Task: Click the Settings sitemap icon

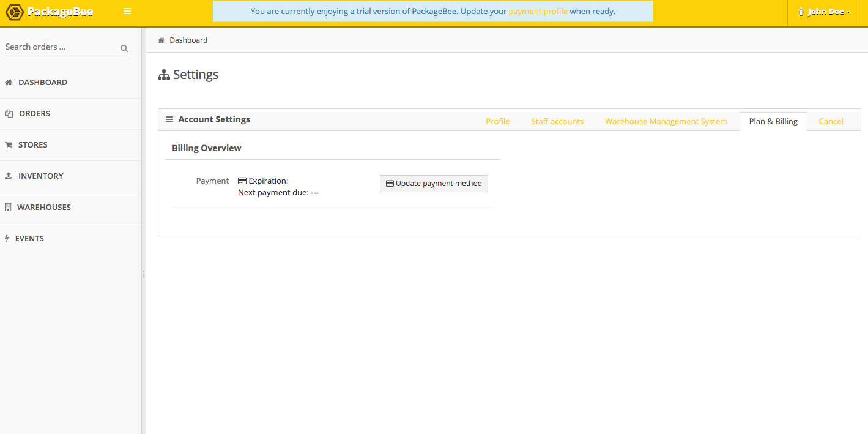Action: pyautogui.click(x=164, y=75)
